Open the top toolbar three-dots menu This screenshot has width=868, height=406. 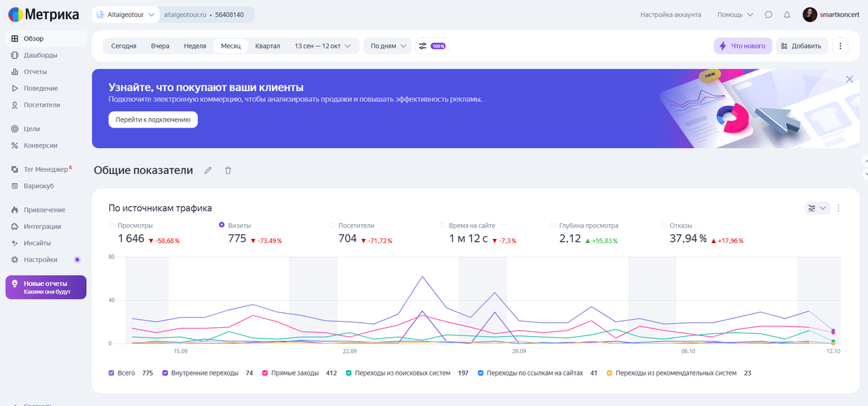coord(840,46)
